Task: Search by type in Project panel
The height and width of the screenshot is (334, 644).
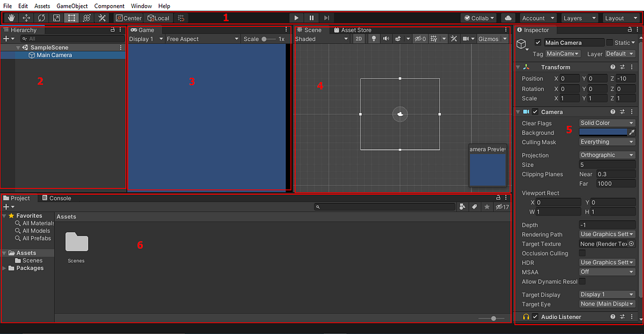Action: pos(463,207)
